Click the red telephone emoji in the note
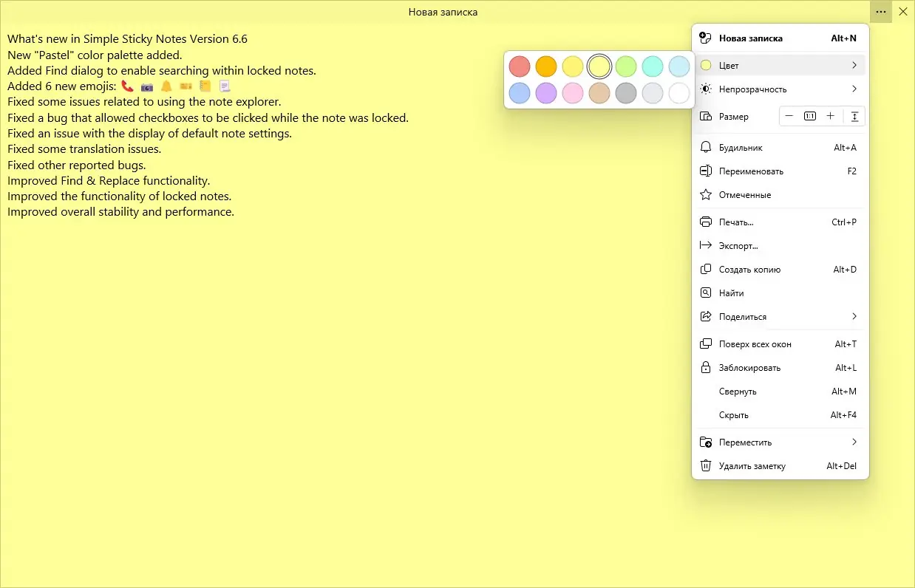 (x=127, y=86)
